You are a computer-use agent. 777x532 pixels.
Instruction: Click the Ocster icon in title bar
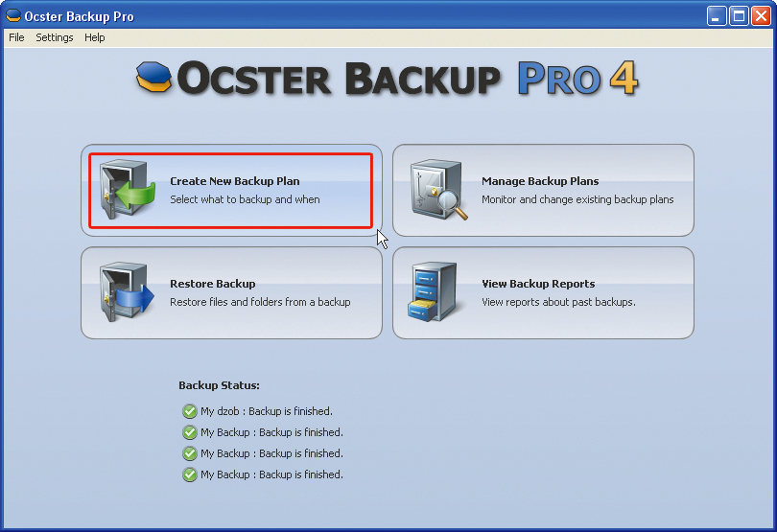(13, 16)
